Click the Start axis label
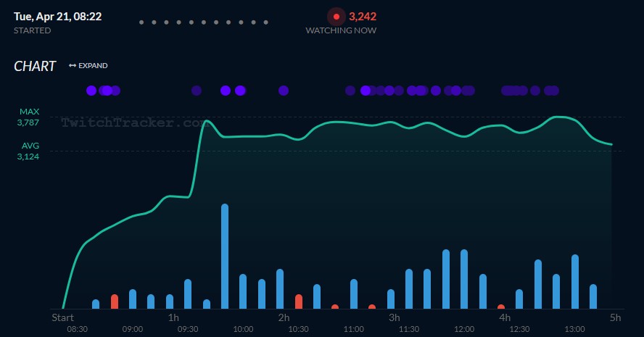 [63, 317]
